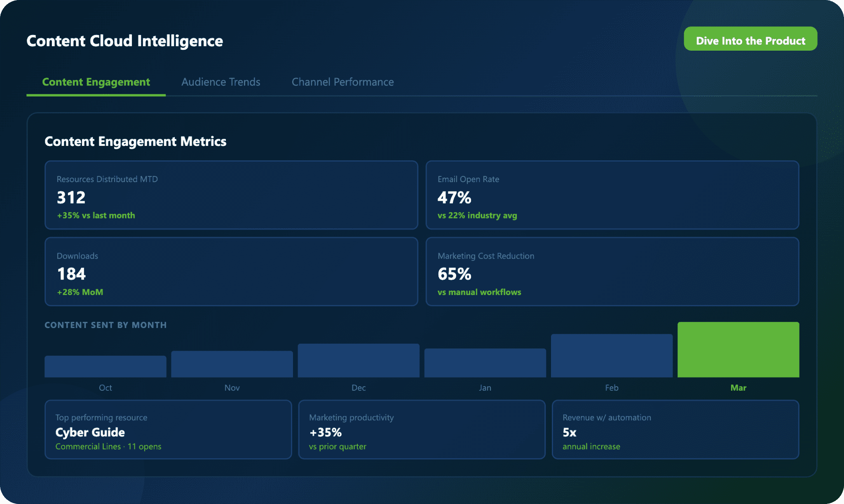Select the Content Engagement tab
Image resolution: width=844 pixels, height=504 pixels.
pyautogui.click(x=96, y=82)
